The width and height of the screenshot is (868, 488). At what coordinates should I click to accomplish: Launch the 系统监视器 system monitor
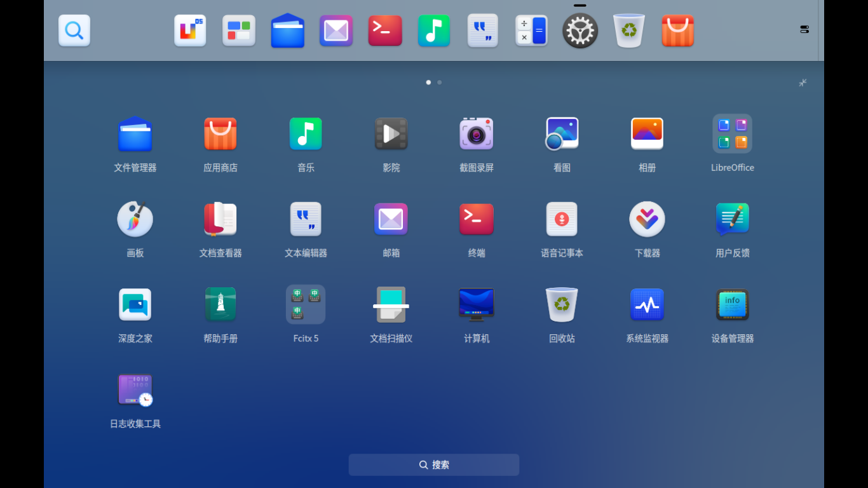(647, 305)
